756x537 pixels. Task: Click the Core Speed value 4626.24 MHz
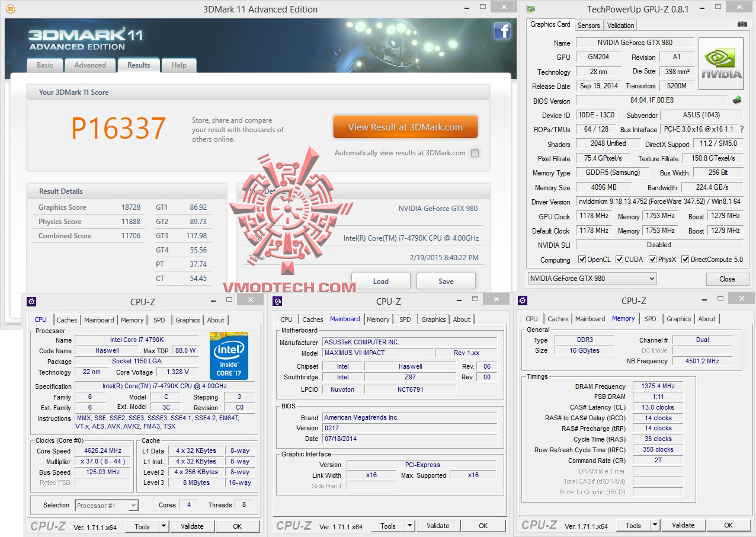click(103, 451)
